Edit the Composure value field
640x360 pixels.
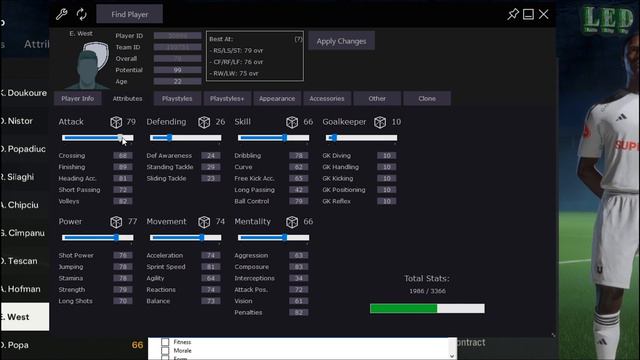point(299,267)
